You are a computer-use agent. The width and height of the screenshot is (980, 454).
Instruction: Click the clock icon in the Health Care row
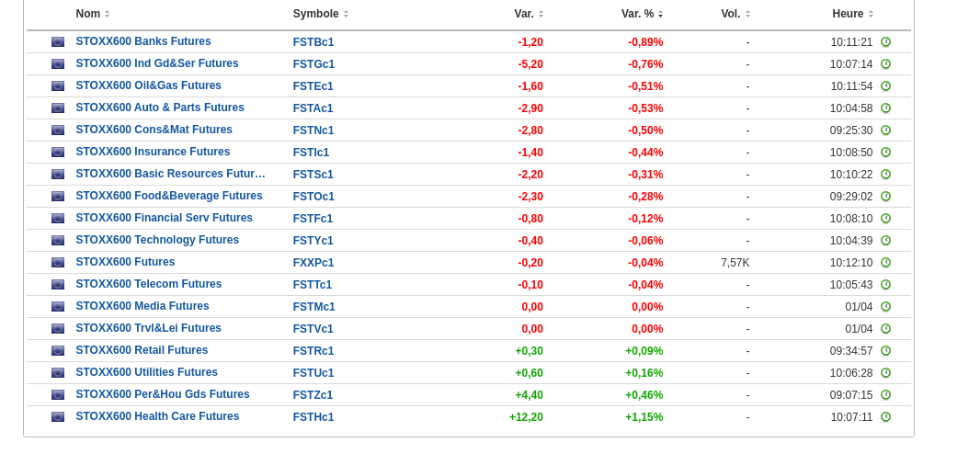pyautogui.click(x=885, y=417)
